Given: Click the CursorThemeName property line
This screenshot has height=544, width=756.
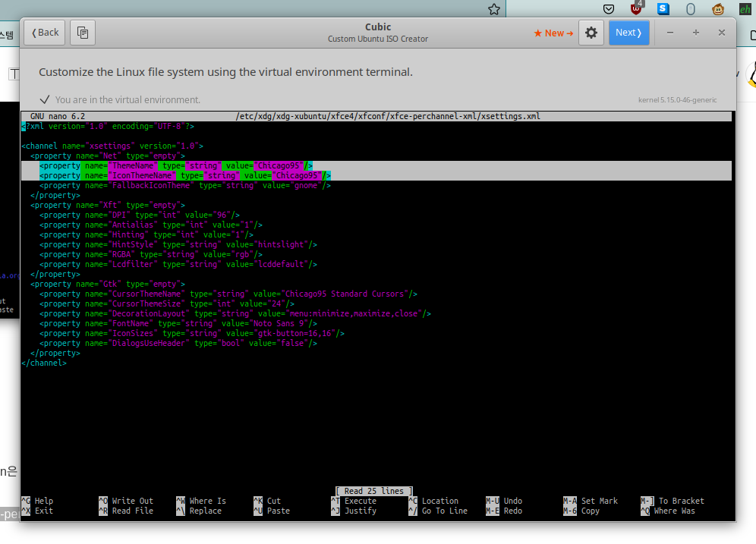Looking at the screenshot, I should pos(228,294).
